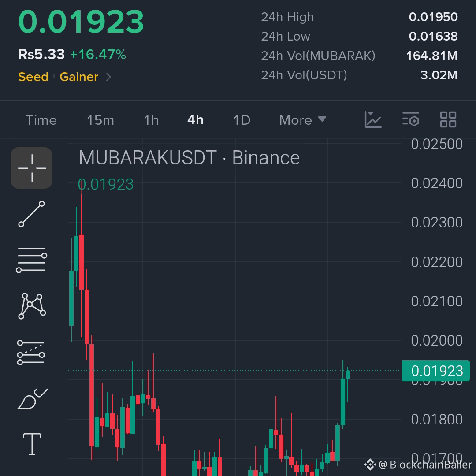The image size is (476, 476).
Task: Expand the More intervals dropdown
Action: [x=303, y=120]
